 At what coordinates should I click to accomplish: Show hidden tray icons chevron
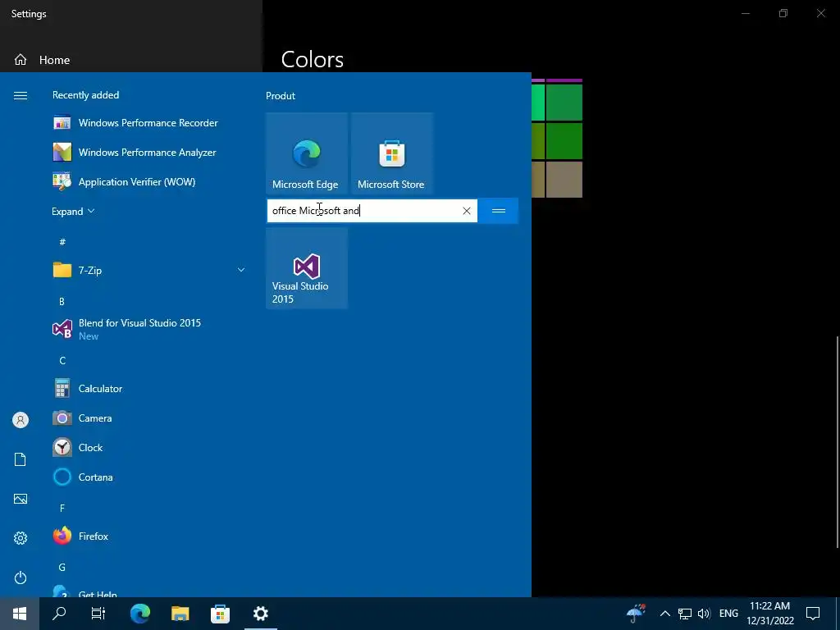[664, 614]
